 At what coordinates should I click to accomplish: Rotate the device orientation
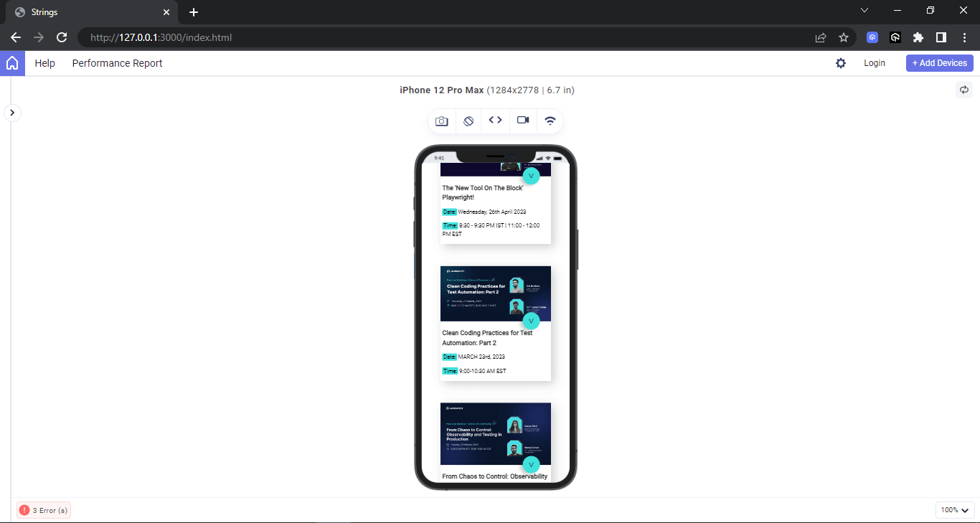[468, 121]
